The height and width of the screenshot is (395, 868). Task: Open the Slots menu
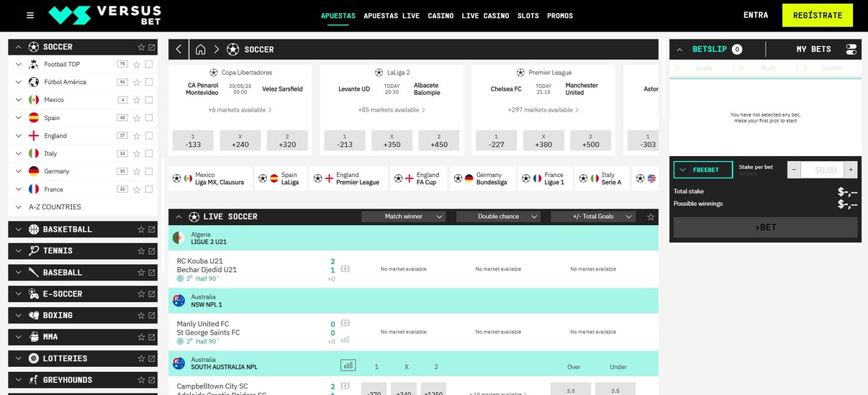tap(528, 16)
